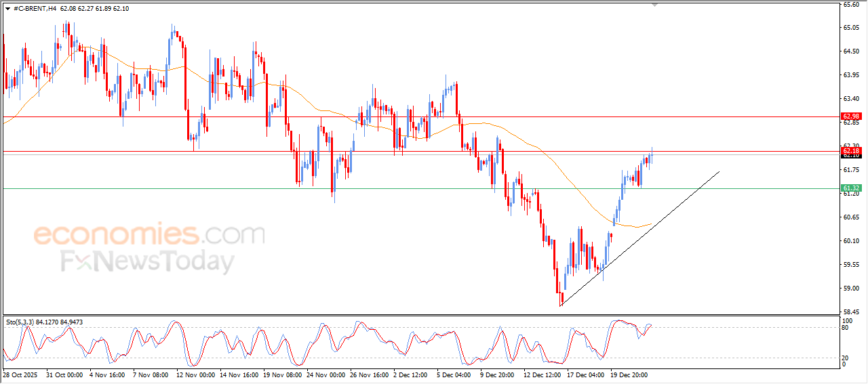Click the 5 Dec 04:00 time label

(454, 374)
